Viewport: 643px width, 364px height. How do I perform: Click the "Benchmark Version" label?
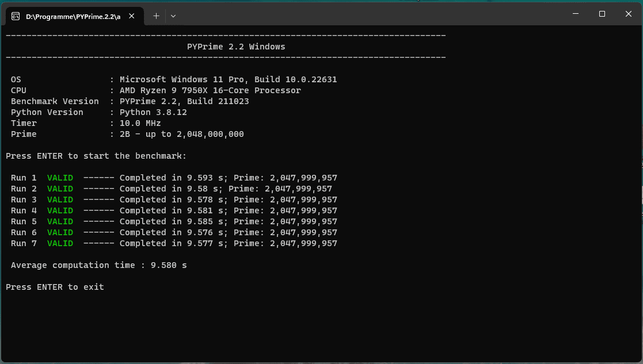[55, 102]
